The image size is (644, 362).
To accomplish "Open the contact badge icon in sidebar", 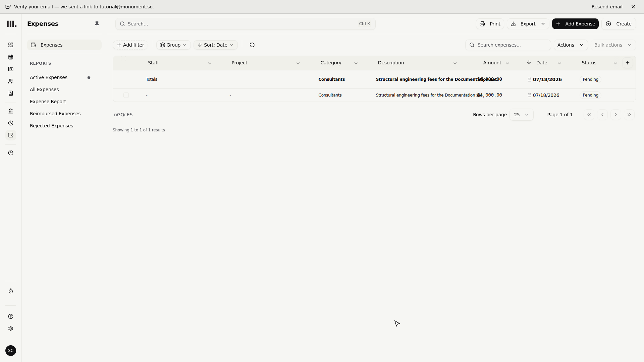I will 11,93.
